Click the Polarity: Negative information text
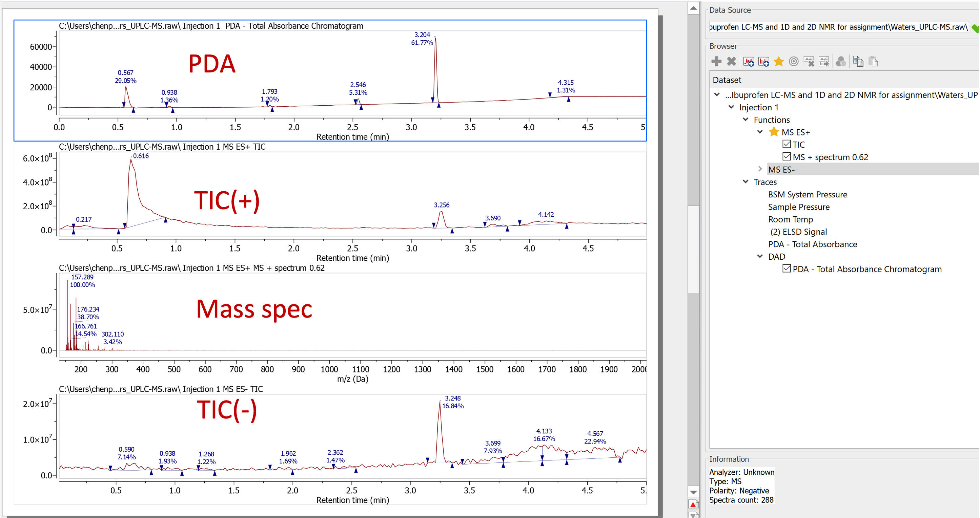This screenshot has height=518, width=980. 739,491
